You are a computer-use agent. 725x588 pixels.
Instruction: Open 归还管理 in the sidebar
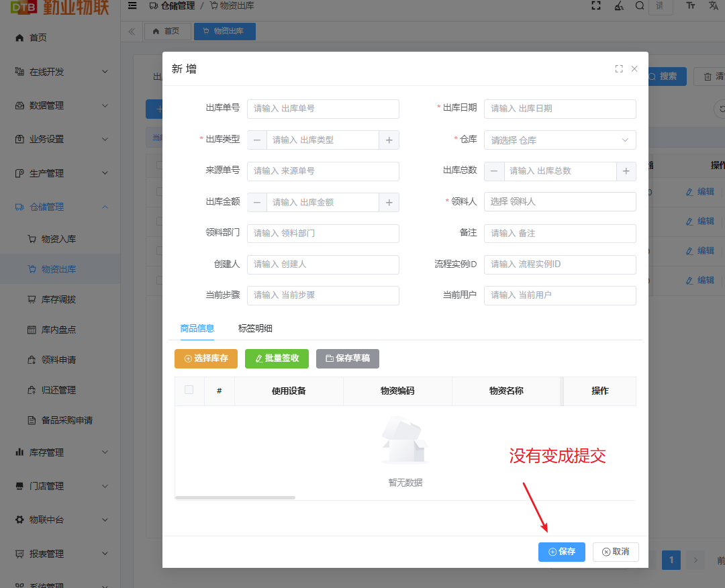pyautogui.click(x=60, y=390)
